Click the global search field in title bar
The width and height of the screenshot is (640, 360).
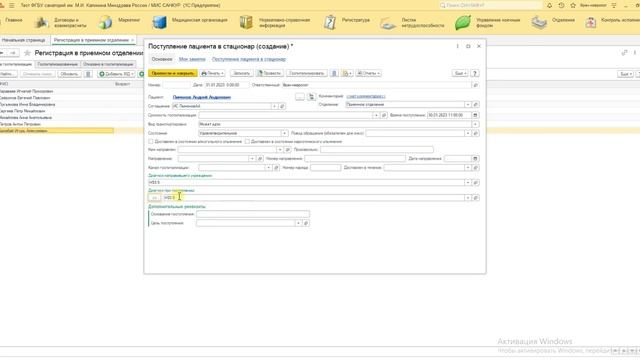(490, 5)
